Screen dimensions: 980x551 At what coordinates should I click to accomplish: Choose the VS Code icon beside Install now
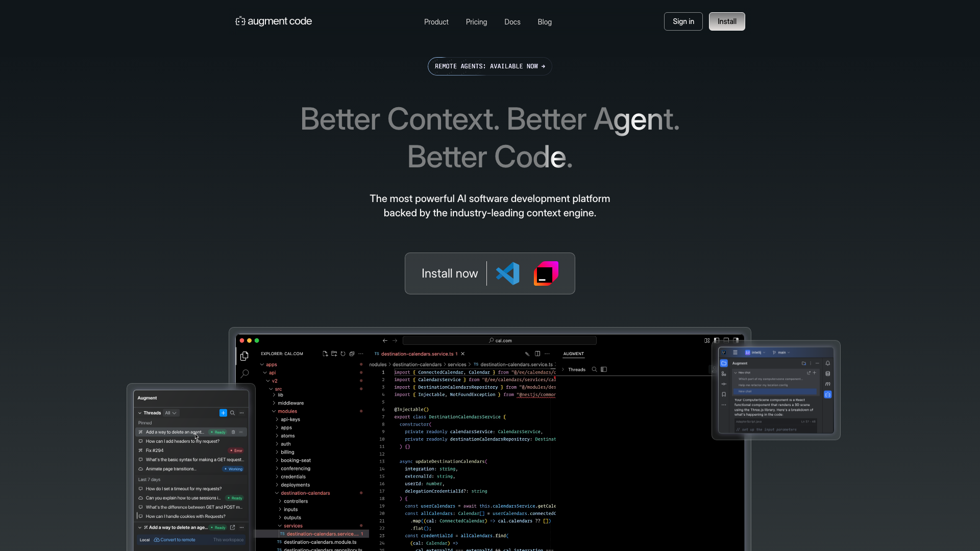click(508, 273)
